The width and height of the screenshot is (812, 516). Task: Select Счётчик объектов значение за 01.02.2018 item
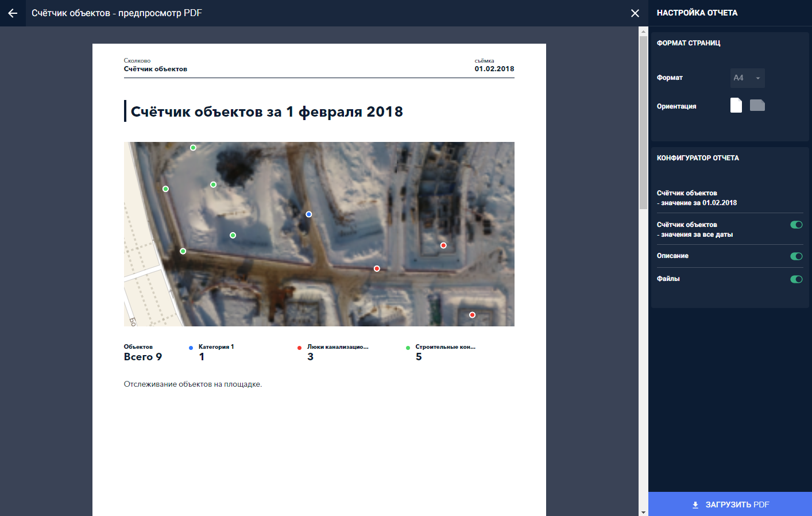[x=697, y=198]
